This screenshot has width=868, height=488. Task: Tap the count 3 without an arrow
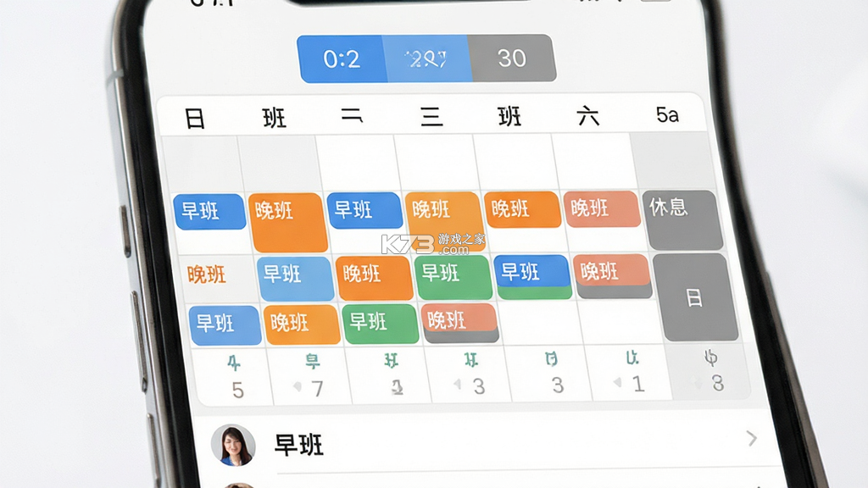coord(558,385)
